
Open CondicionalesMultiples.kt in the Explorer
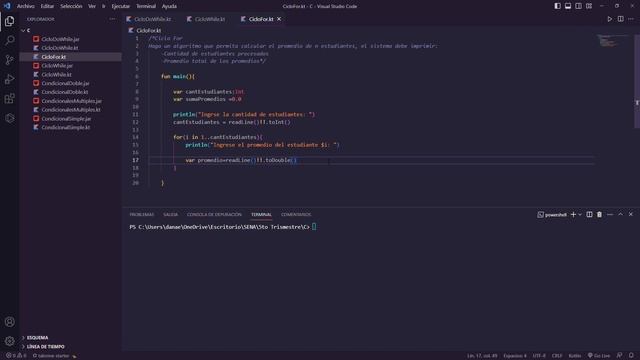(x=71, y=110)
